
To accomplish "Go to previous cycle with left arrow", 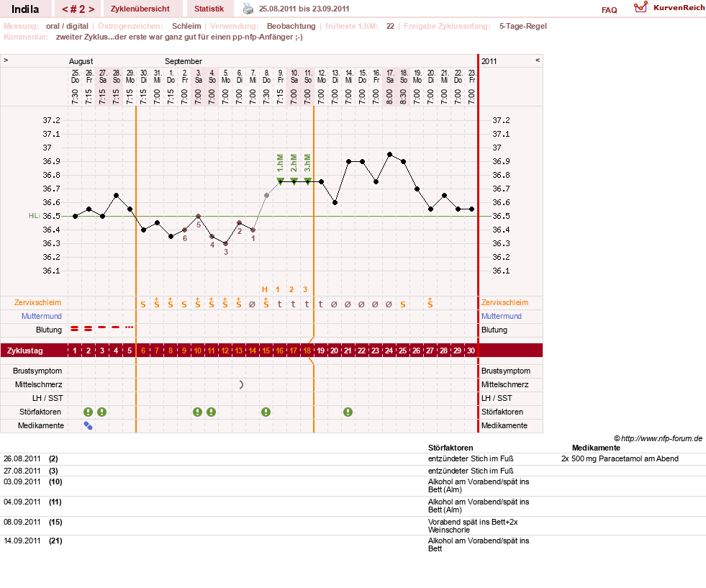I will point(65,9).
